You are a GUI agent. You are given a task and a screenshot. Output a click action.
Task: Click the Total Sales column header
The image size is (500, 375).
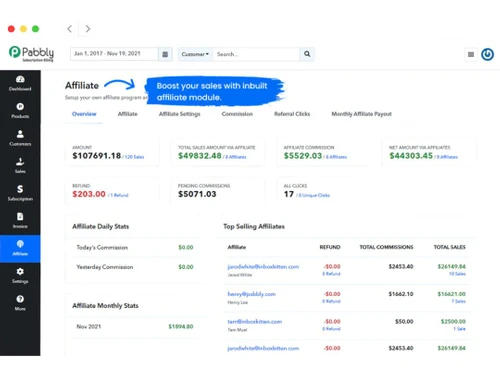(449, 247)
